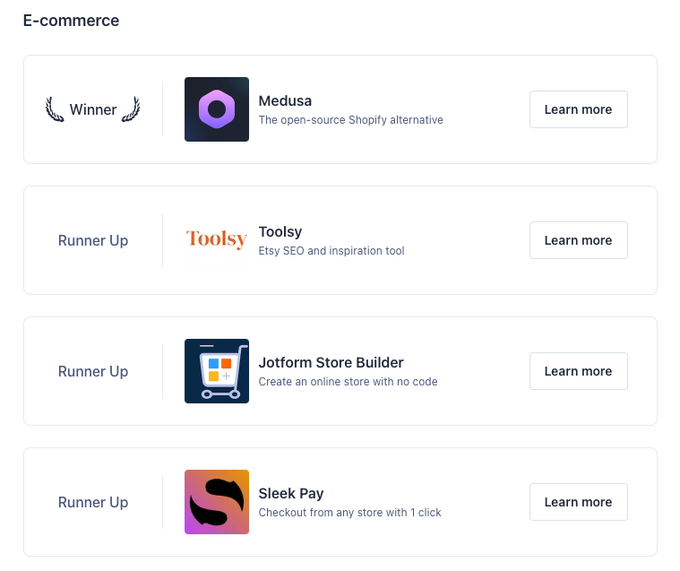Click the Jotform Store Builder cart logo

216,371
